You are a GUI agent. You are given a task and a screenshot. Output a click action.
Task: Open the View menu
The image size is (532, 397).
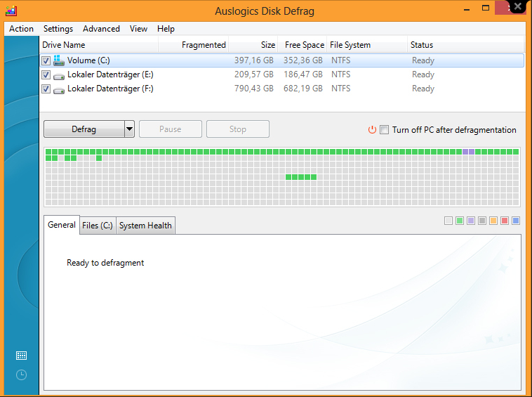(x=138, y=29)
